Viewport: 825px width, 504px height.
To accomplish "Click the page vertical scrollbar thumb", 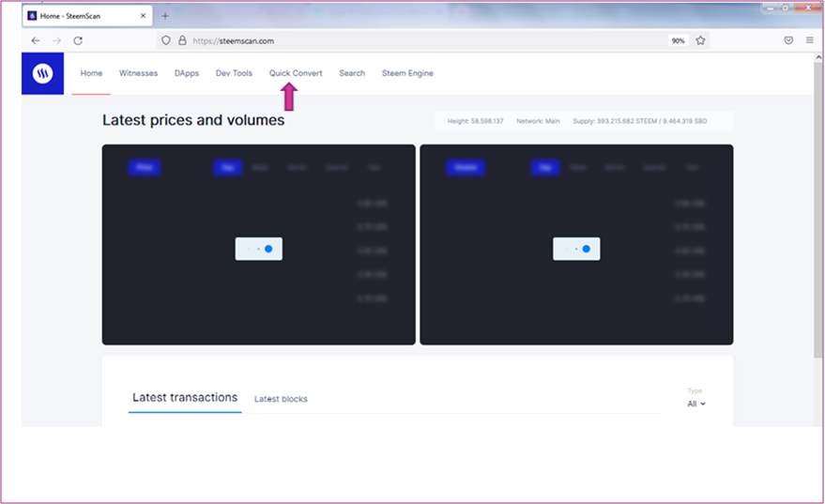I will tap(818, 210).
